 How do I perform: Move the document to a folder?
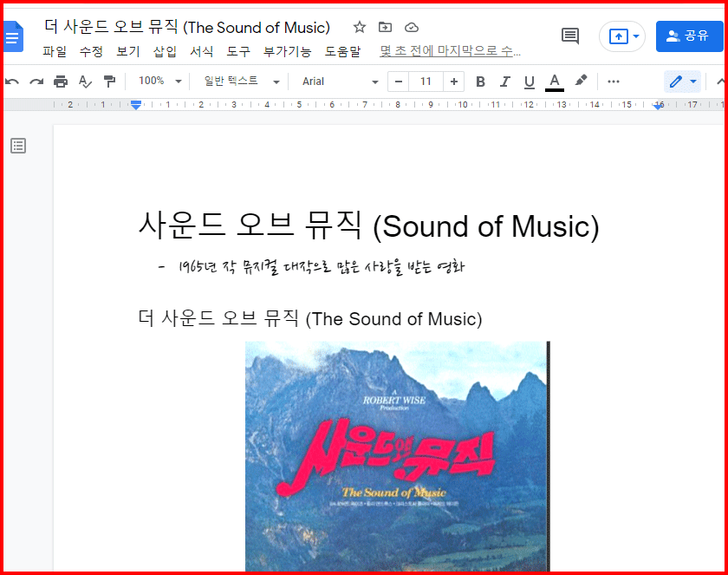pyautogui.click(x=385, y=28)
